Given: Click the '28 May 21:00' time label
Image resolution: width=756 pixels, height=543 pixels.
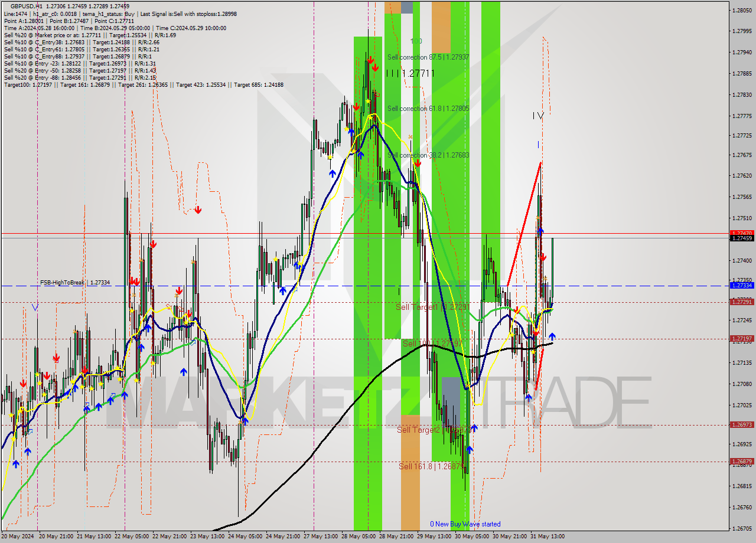Looking at the screenshot, I should [395, 537].
